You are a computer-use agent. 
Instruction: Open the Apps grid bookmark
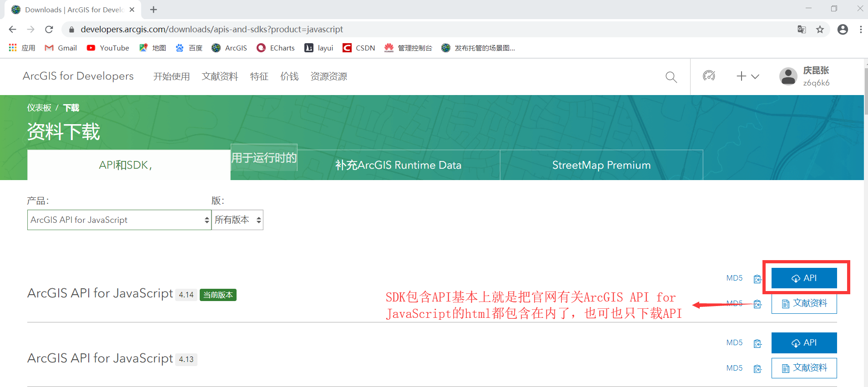[22, 48]
